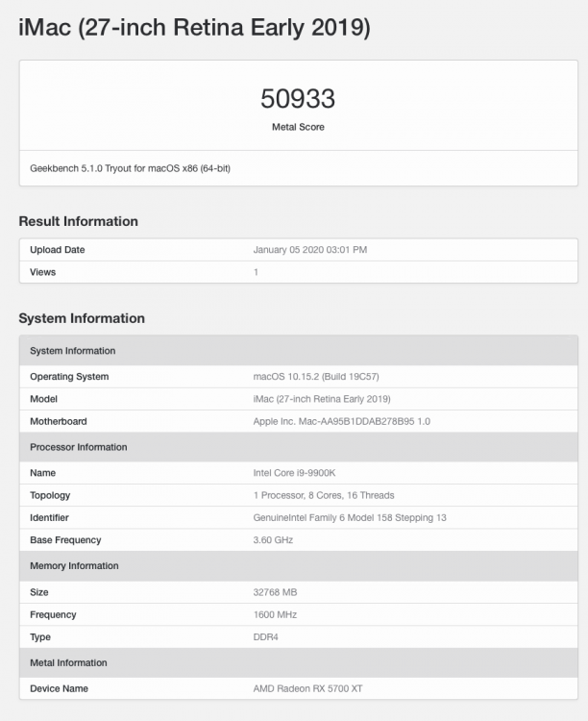Click the Geekbench 5.1.0 Tryout for macOS x86 text

[x=130, y=168]
